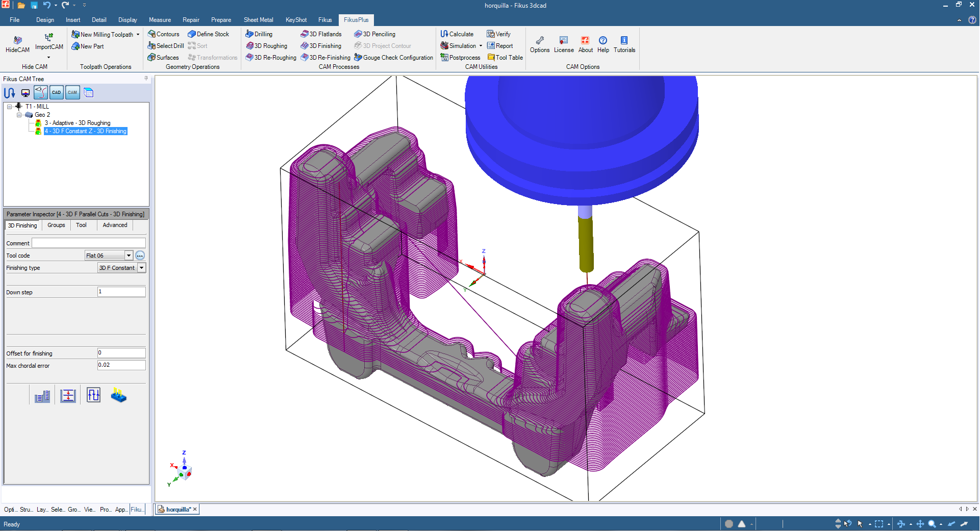This screenshot has height=531, width=980.
Task: Click the Gouge Check Configuration icon
Action: [393, 57]
